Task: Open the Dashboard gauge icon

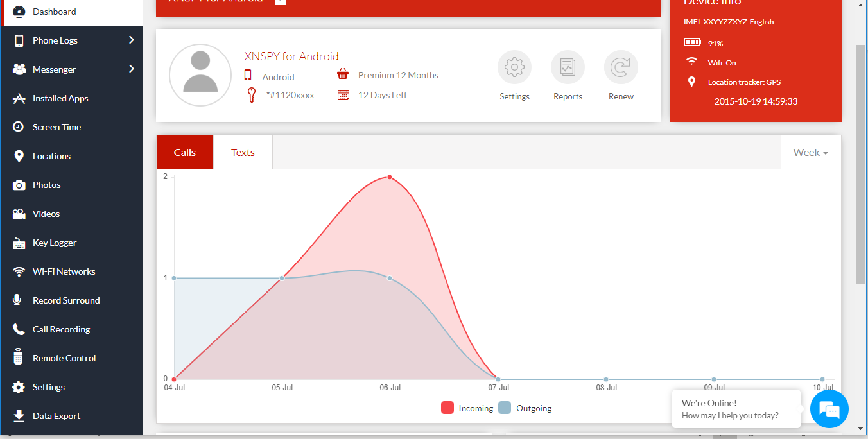Action: (x=19, y=12)
